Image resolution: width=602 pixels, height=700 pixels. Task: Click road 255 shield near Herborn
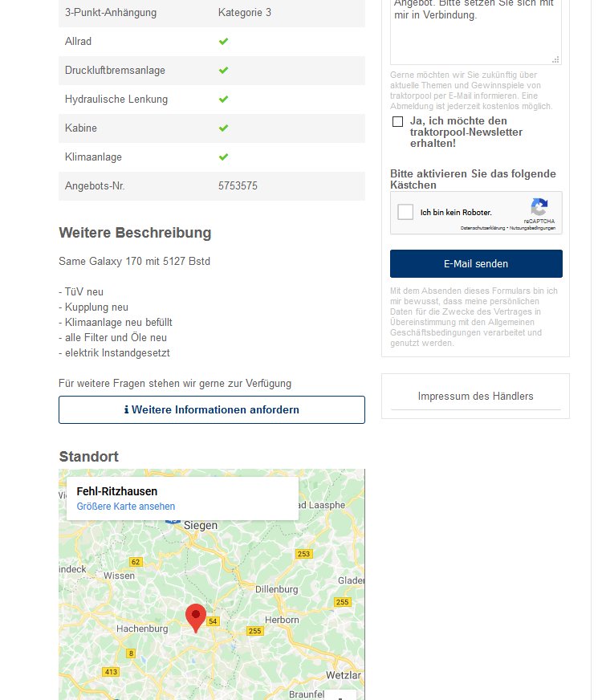(255, 631)
